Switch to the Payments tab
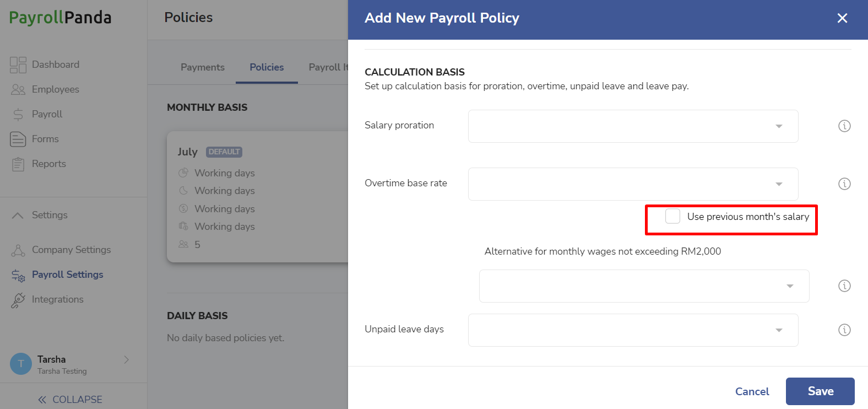Image resolution: width=868 pixels, height=409 pixels. 203,67
